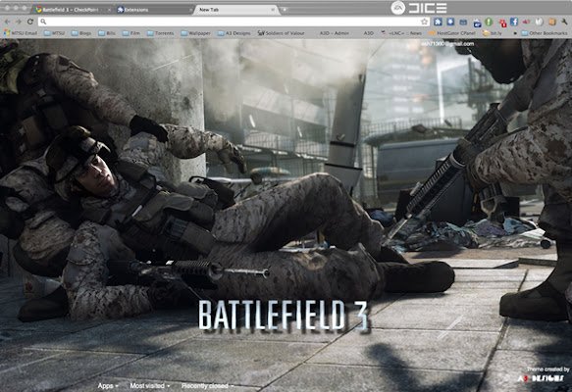Click the yellow macOS minimize window button

[x=16, y=8]
